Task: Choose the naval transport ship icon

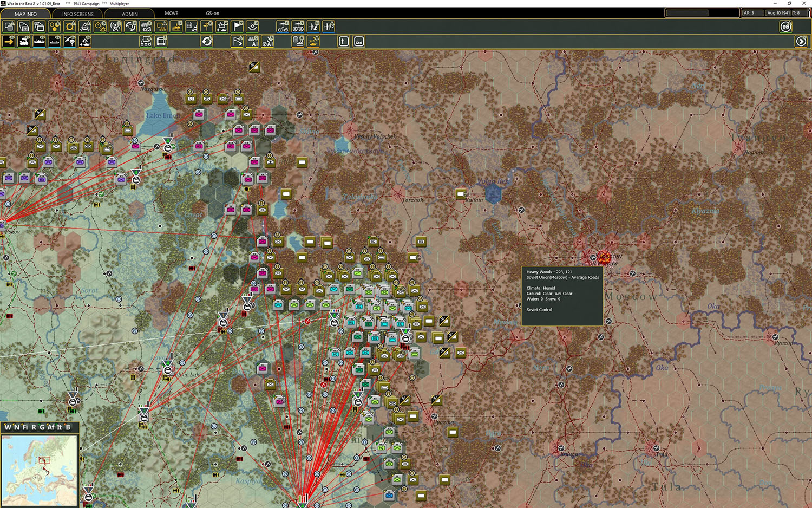Action: pyautogui.click(x=40, y=41)
